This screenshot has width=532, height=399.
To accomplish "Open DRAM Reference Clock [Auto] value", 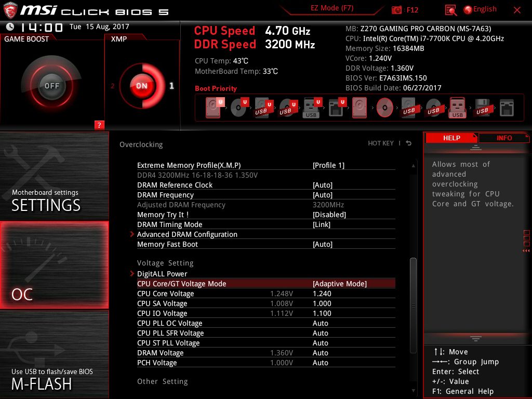I will coord(322,185).
